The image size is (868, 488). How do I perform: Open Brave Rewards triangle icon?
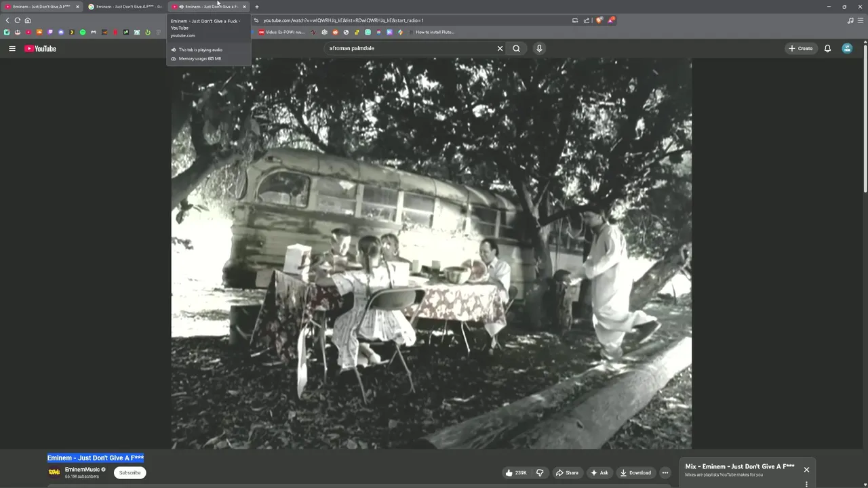(x=611, y=20)
